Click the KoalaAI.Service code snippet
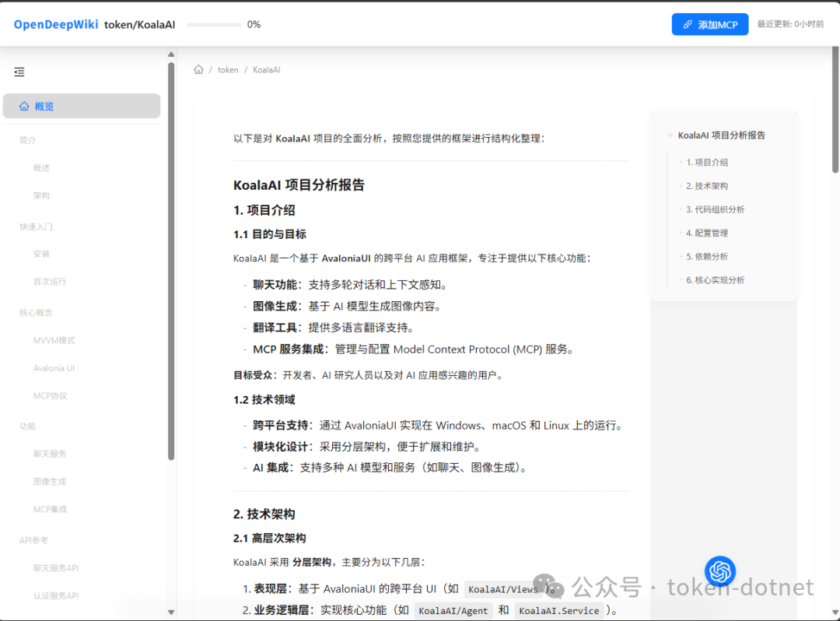The height and width of the screenshot is (621, 840). (x=558, y=611)
